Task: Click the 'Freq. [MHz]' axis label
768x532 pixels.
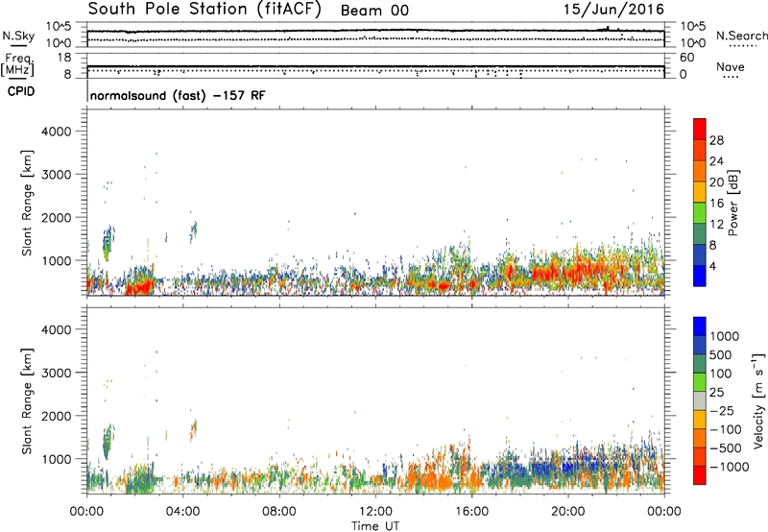Action: (17, 64)
